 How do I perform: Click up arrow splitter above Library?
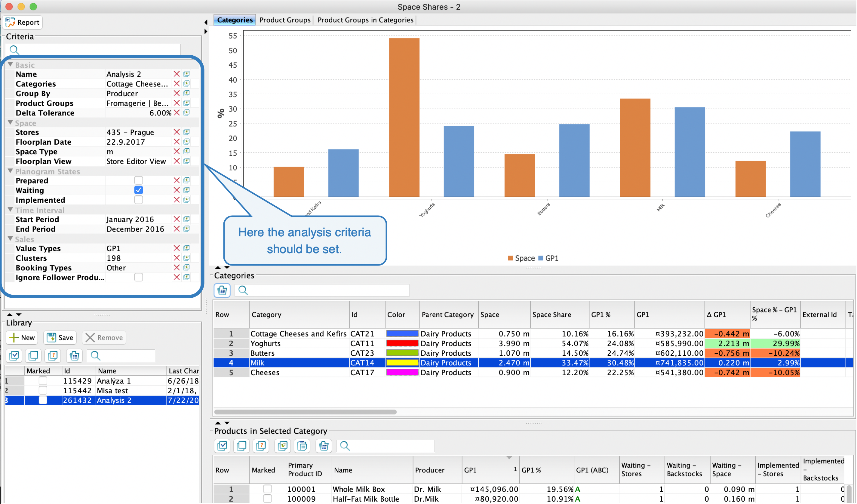point(10,315)
